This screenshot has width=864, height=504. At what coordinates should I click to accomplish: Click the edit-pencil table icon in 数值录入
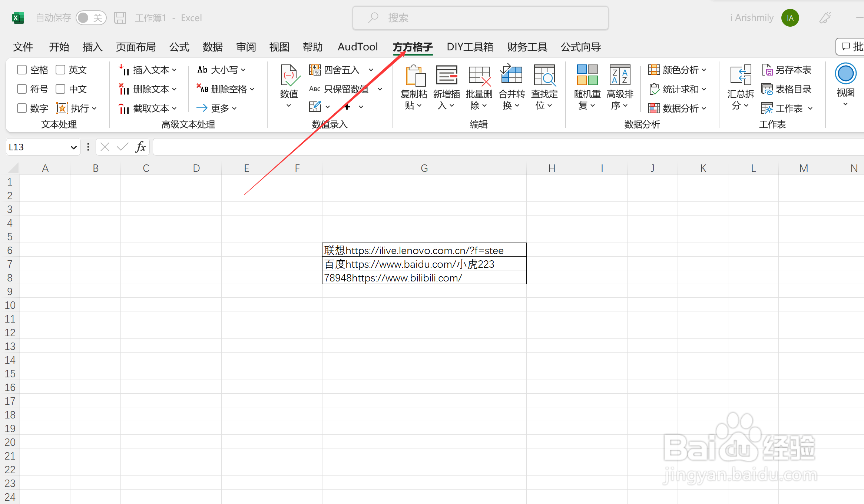click(x=315, y=107)
